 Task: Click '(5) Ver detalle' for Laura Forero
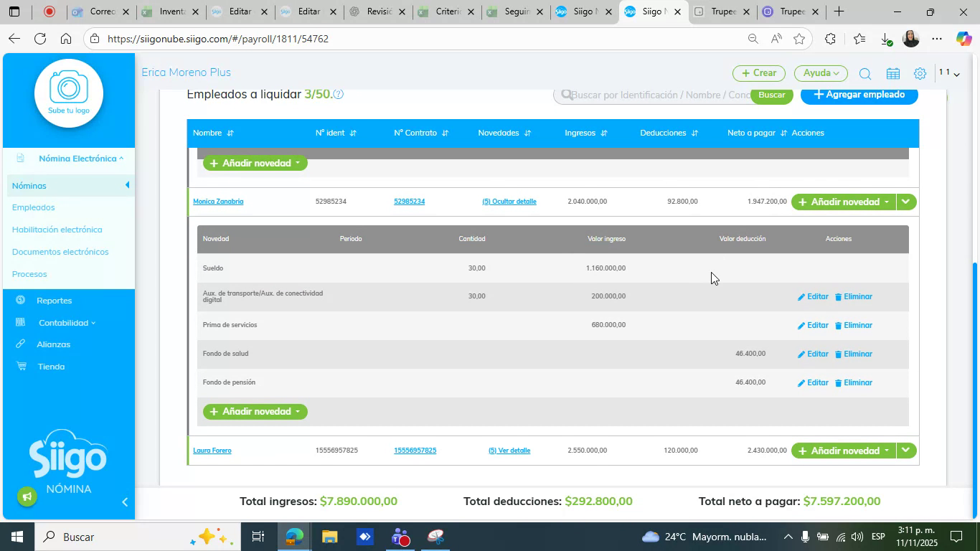(509, 451)
